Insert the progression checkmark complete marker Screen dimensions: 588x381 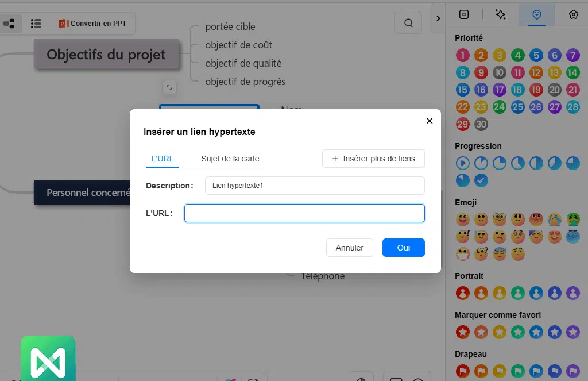coord(481,180)
